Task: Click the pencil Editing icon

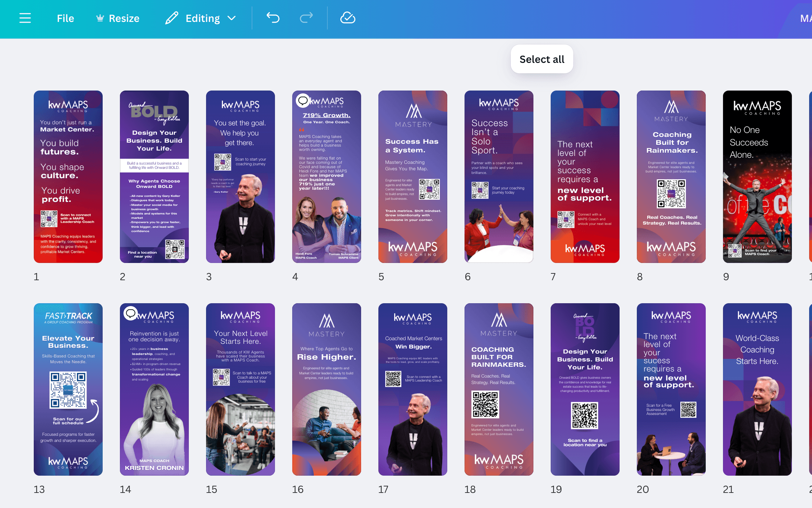Action: [172, 18]
